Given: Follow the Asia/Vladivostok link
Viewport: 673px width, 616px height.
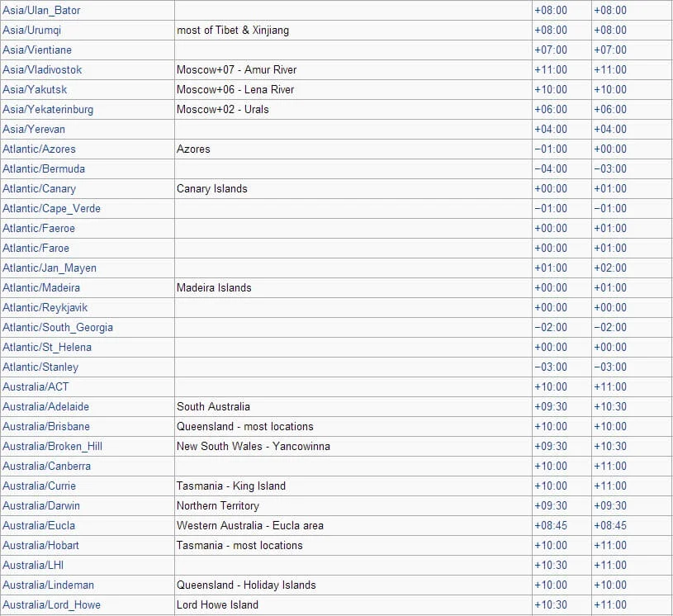Looking at the screenshot, I should point(42,69).
